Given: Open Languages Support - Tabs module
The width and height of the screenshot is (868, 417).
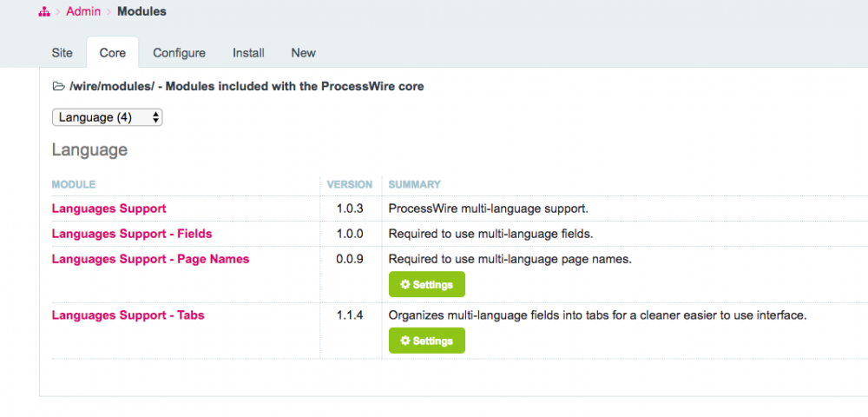Looking at the screenshot, I should click(x=128, y=314).
